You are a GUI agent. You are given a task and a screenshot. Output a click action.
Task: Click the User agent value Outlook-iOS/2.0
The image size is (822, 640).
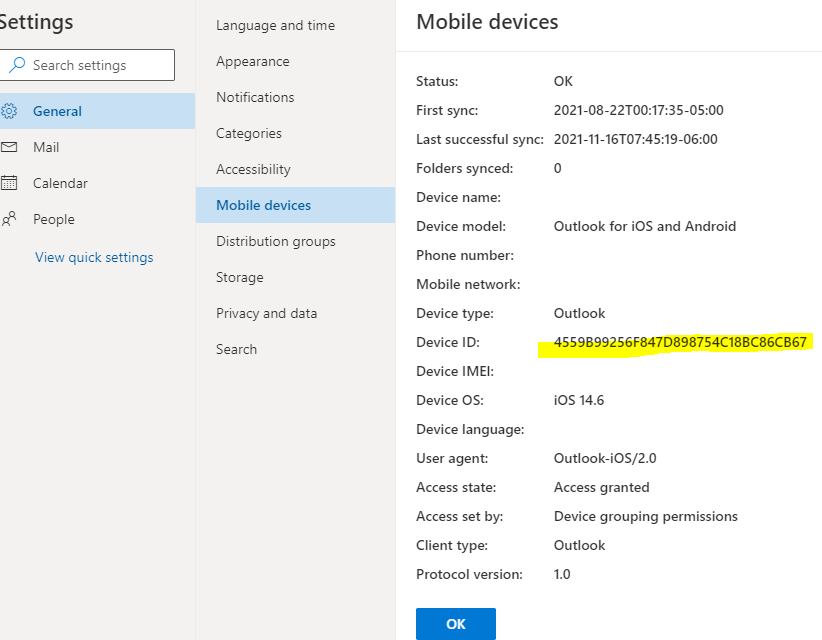(x=605, y=458)
